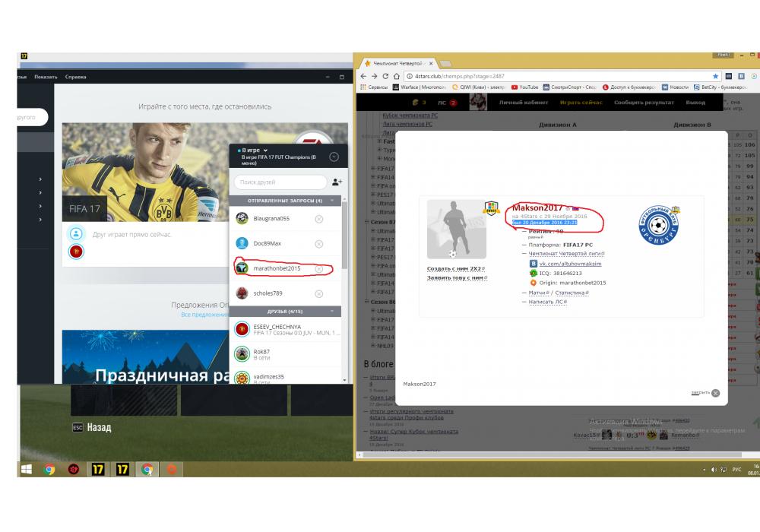Click the browser horizontal scrollbar
Image resolution: width=760 pixels, height=532 pixels.
pos(553,455)
